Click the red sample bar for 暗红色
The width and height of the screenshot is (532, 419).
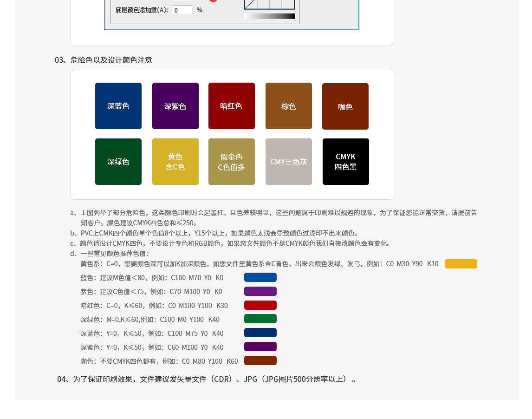(x=260, y=305)
